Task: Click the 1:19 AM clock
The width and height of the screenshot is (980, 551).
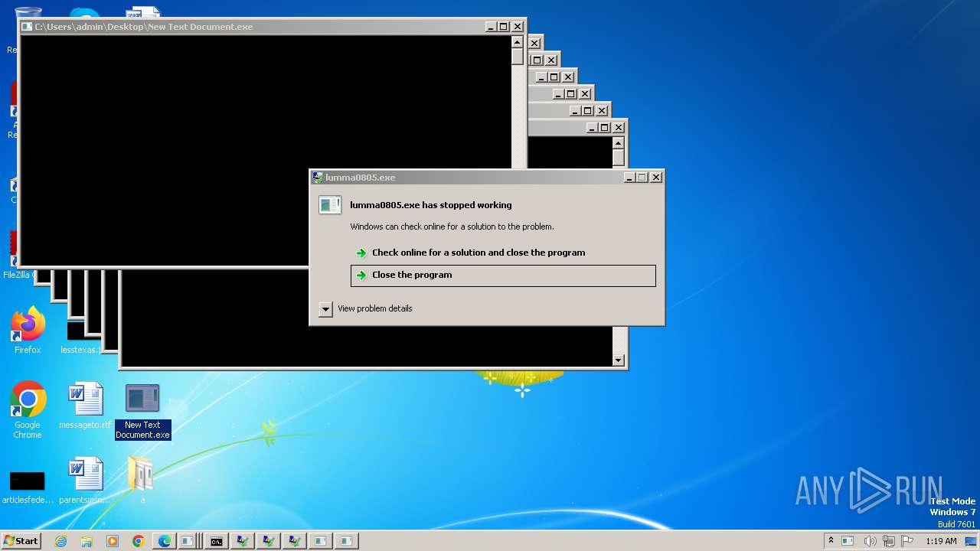Action: pos(941,541)
